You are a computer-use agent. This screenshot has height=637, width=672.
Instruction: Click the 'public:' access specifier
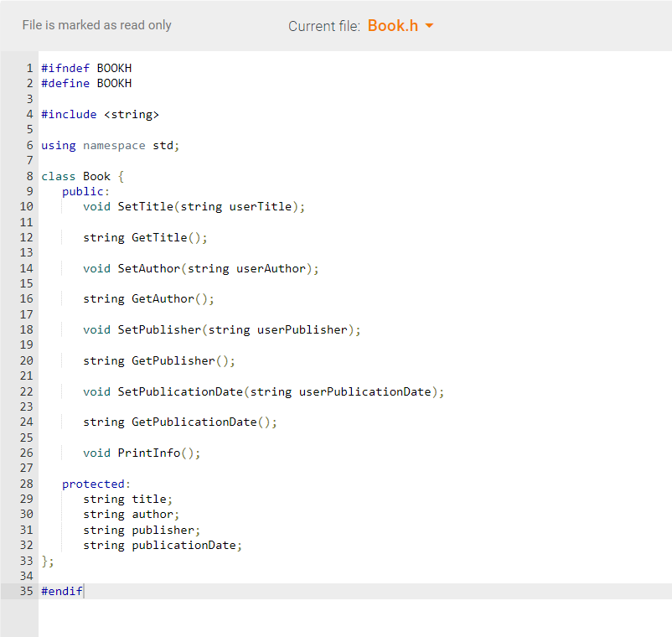(85, 192)
